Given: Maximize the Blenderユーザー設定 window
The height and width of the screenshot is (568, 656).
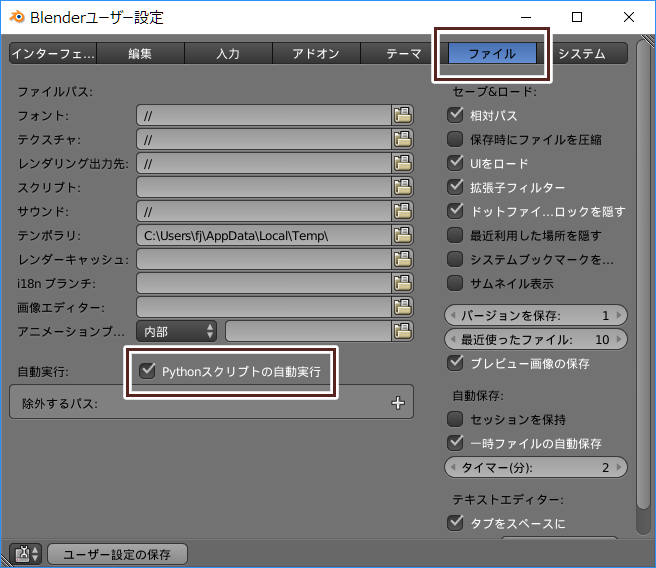Looking at the screenshot, I should pos(577,17).
